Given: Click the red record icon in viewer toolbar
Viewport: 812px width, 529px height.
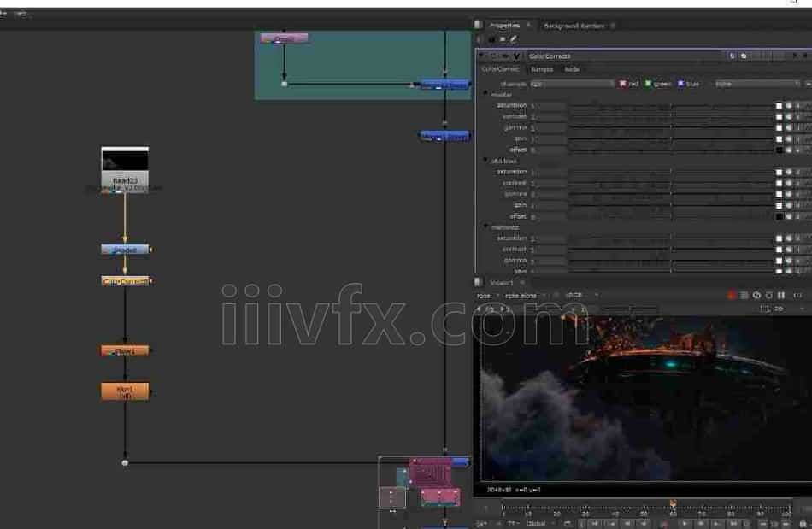Looking at the screenshot, I should click(x=731, y=296).
